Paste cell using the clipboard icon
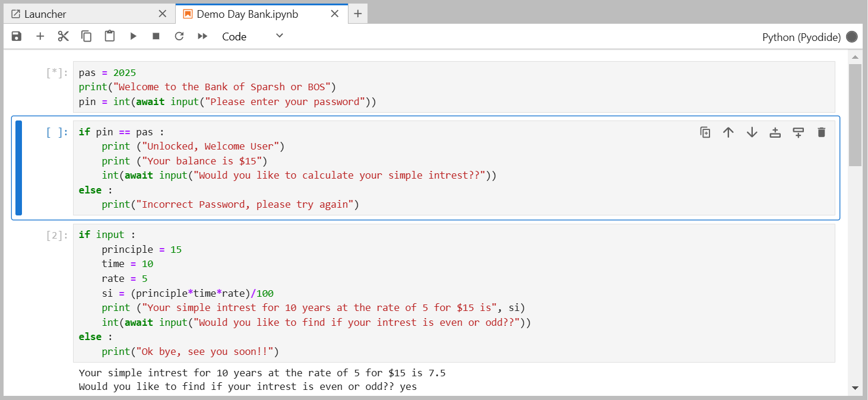 pyautogui.click(x=109, y=37)
